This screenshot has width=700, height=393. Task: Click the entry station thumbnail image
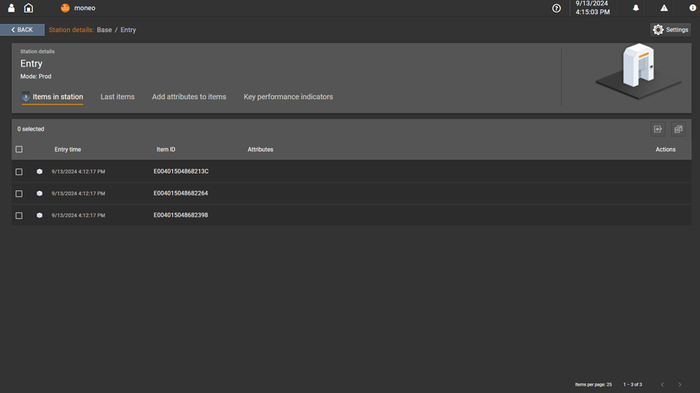coord(638,71)
